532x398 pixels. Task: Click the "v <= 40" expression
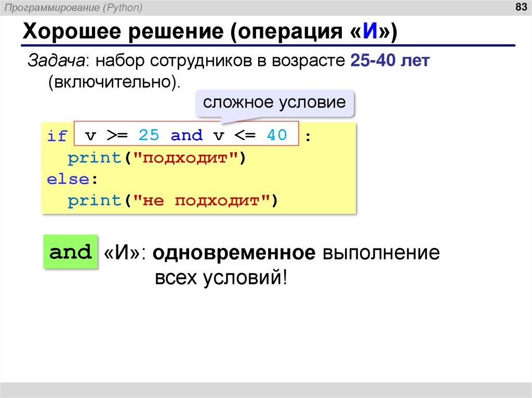tap(249, 134)
